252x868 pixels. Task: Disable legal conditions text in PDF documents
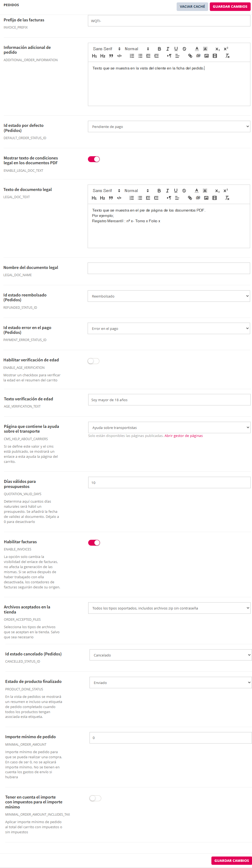point(94,159)
